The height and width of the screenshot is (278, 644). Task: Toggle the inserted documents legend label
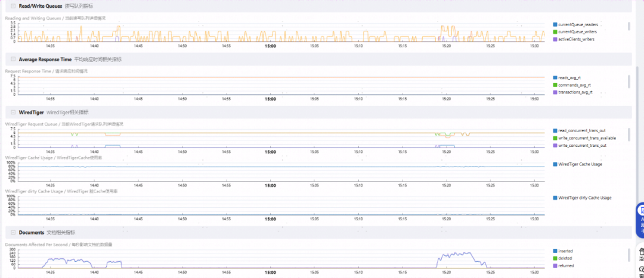point(565,251)
